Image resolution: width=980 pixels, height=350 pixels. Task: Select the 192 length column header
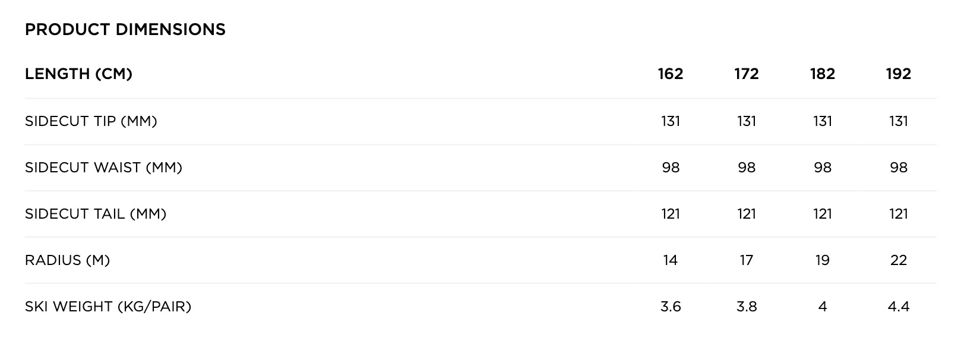898,74
